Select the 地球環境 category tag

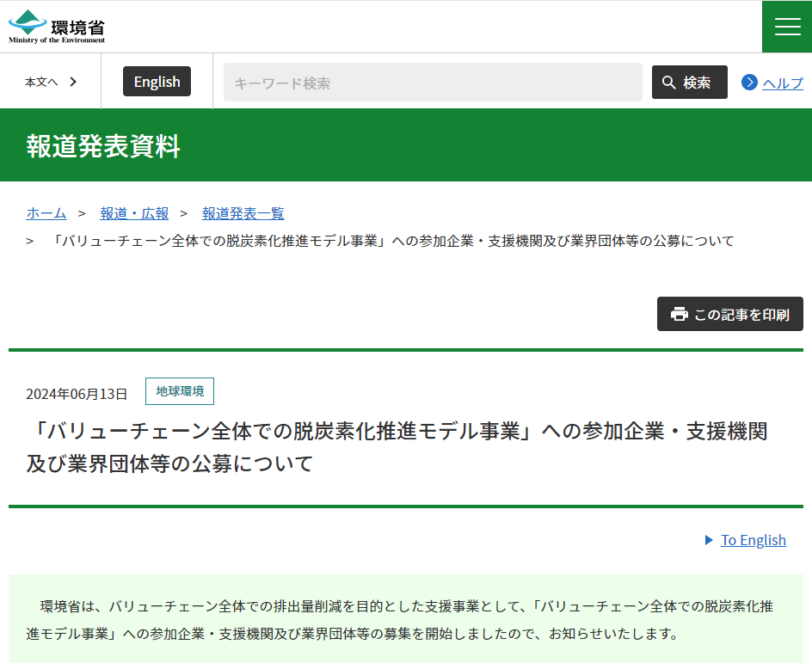coord(179,391)
